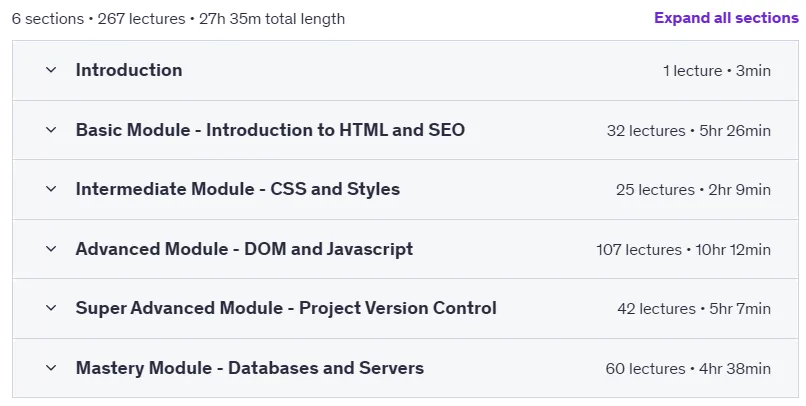The width and height of the screenshot is (806, 406).
Task: Toggle chevron for Super Advanced Module
Action: 51,308
